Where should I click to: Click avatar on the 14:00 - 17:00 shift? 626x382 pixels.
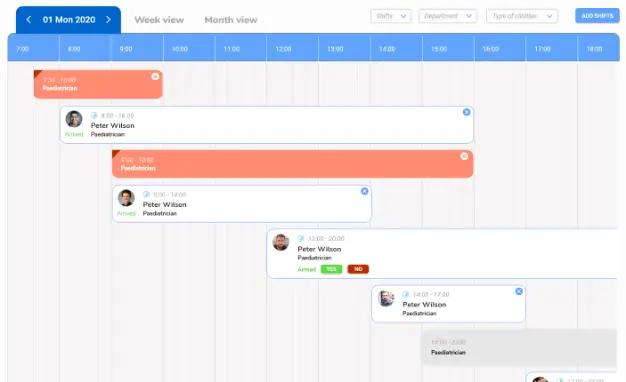pyautogui.click(x=386, y=298)
